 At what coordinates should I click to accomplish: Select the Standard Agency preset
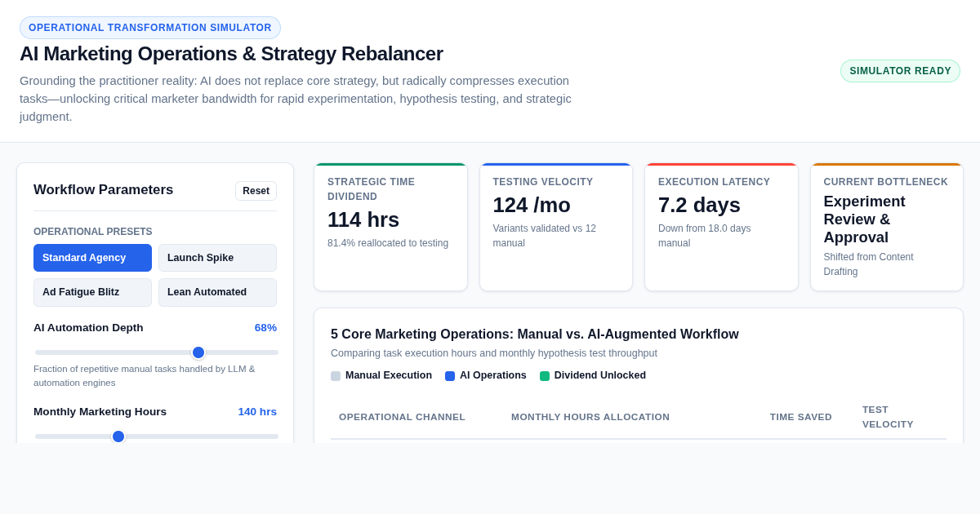(92, 258)
